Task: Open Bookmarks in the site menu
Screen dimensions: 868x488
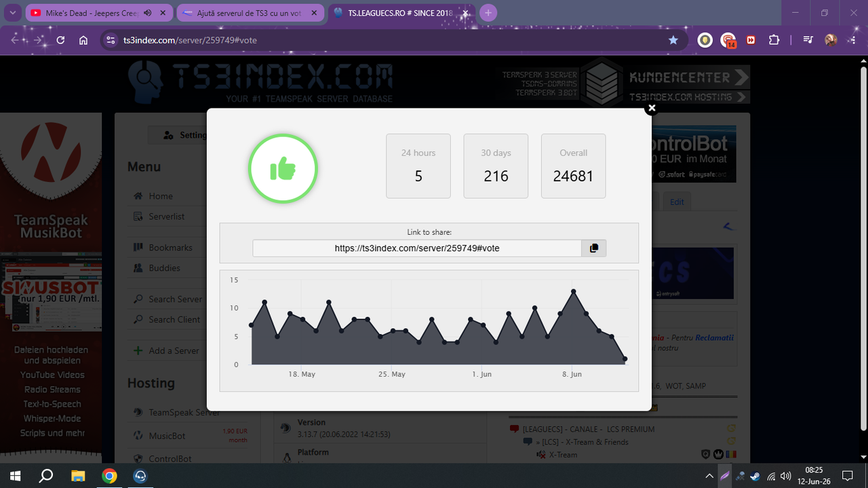Action: tap(171, 248)
